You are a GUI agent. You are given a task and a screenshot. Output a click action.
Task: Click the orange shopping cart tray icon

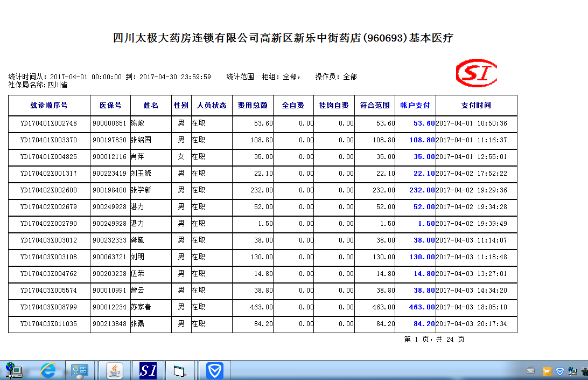pos(547,371)
